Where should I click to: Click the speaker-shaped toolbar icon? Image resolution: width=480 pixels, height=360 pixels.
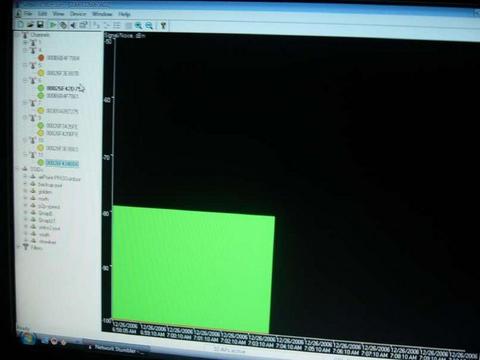[x=73, y=25]
